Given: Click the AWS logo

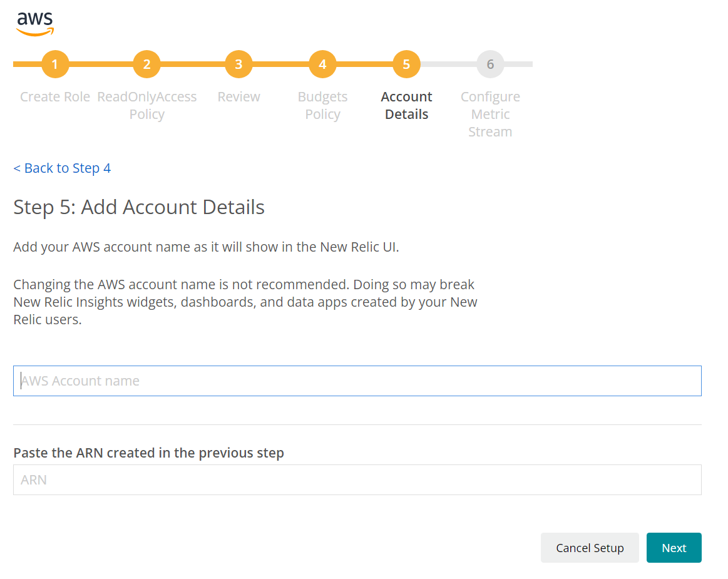Looking at the screenshot, I should point(35,24).
